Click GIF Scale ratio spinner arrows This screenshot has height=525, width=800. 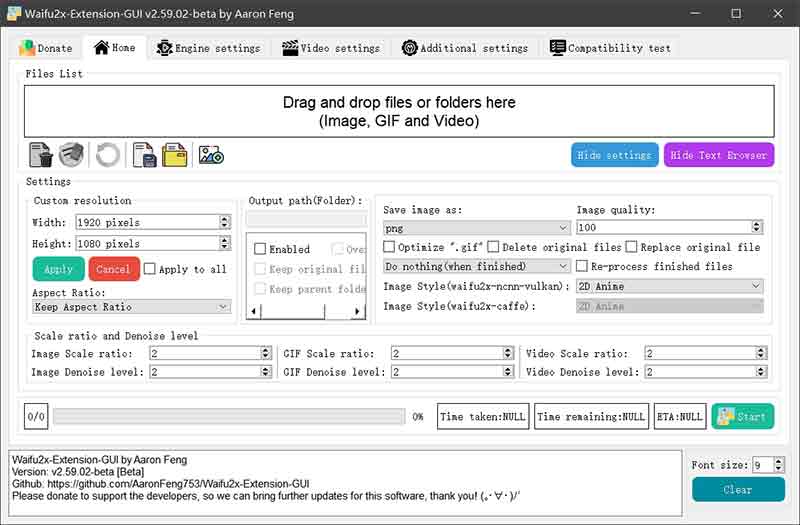tap(507, 353)
